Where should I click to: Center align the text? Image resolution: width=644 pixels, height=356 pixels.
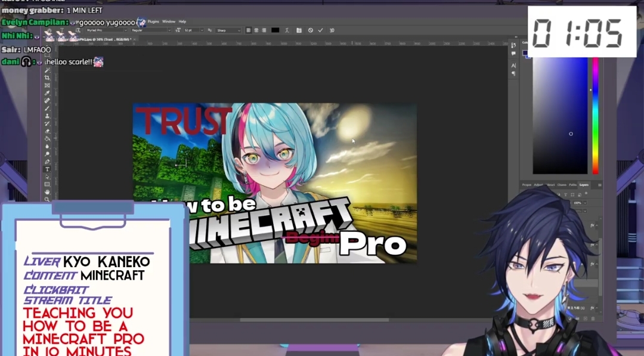pyautogui.click(x=256, y=30)
